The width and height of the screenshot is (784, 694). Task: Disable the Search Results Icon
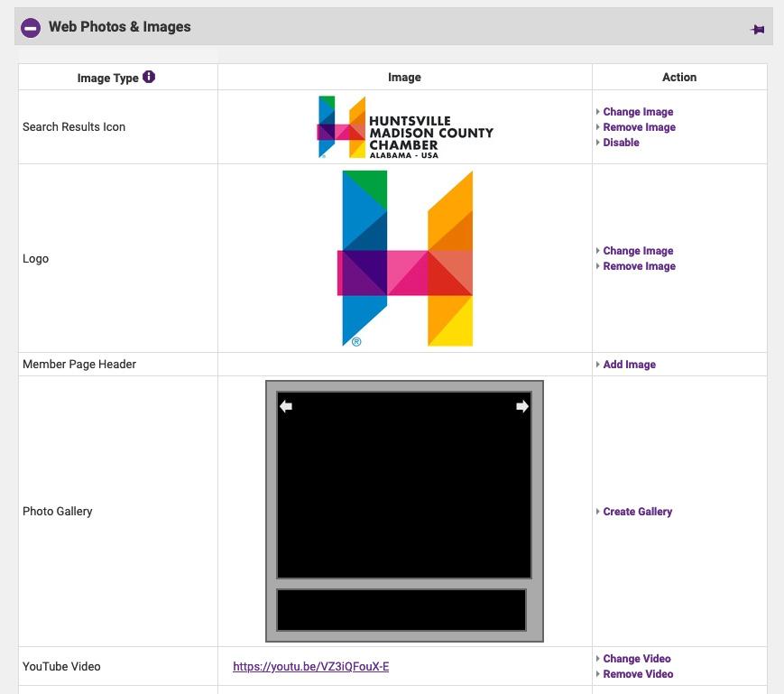tap(621, 143)
